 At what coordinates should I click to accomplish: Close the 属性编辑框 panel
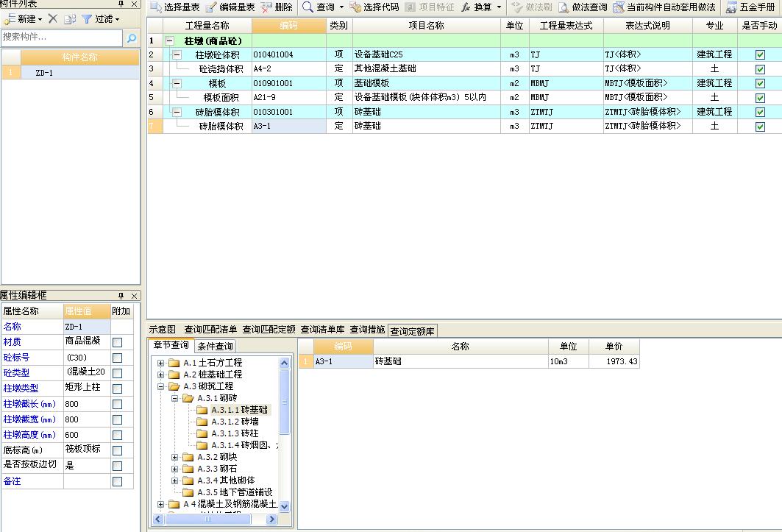click(x=134, y=296)
